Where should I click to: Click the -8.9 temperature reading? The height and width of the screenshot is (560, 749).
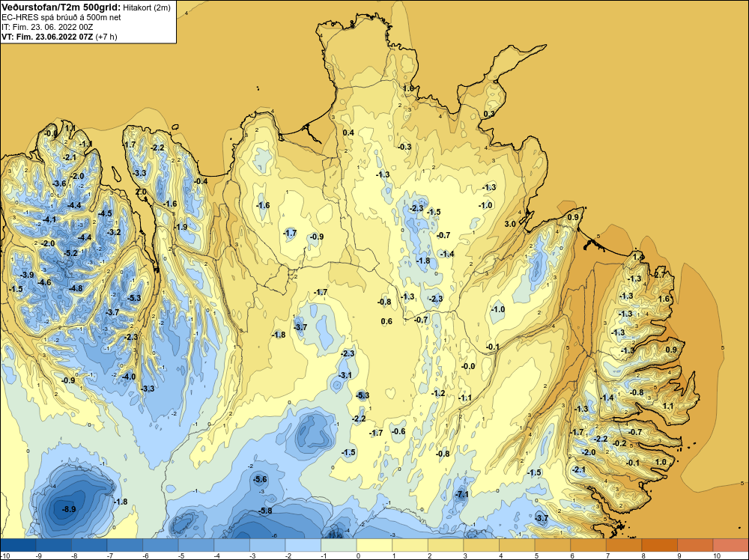tap(69, 509)
